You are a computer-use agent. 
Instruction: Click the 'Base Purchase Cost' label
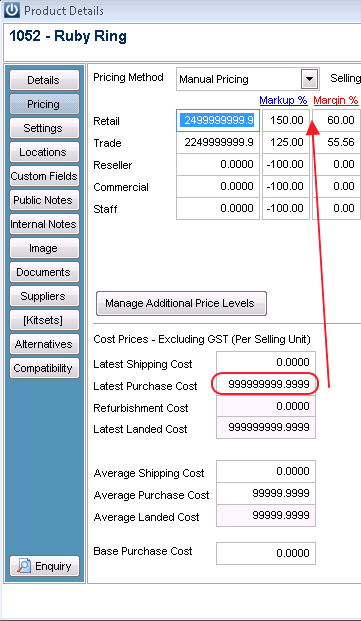pyautogui.click(x=143, y=551)
